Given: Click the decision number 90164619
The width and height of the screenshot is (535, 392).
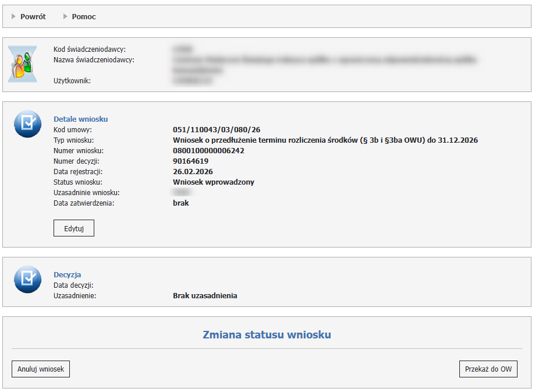Looking at the screenshot, I should pyautogui.click(x=190, y=161).
